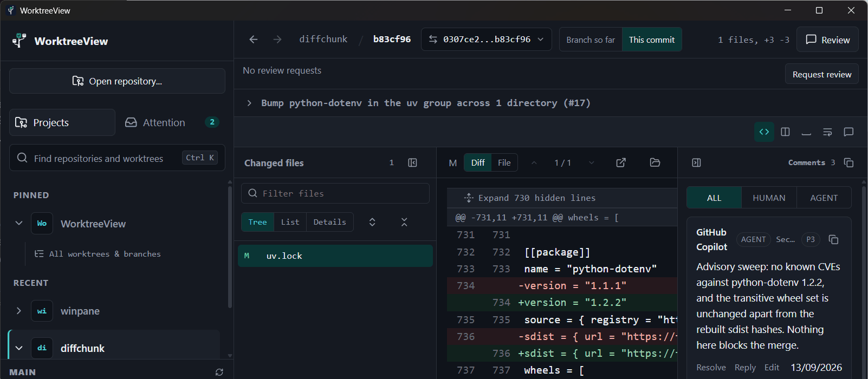Collapse all folders in file tree

pyautogui.click(x=404, y=222)
